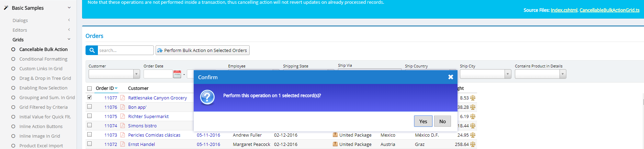
Task: Click PDF icon for order 11074
Action: [123, 126]
